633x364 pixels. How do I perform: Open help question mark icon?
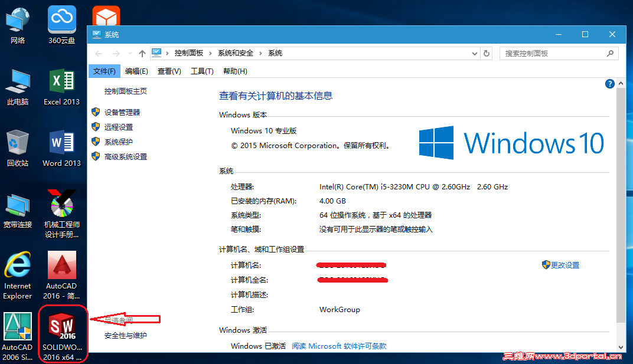tap(609, 84)
